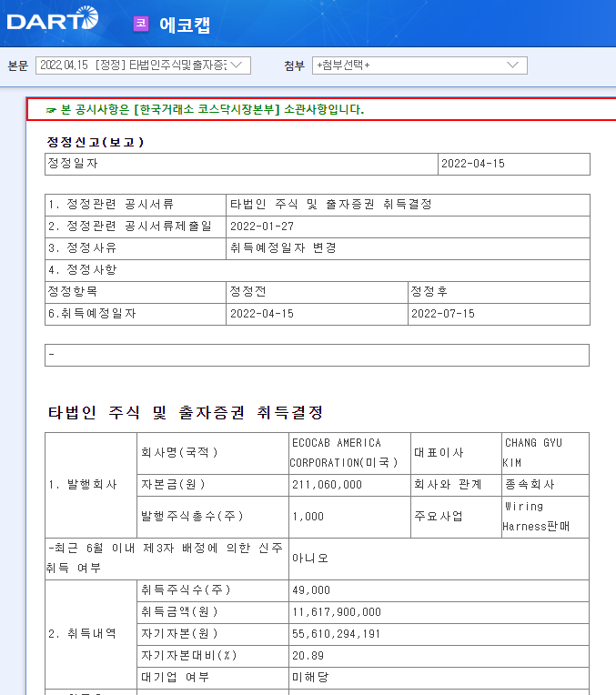Viewport: 616px width, 695px height.
Task: Click the label 발행주식총수(주)
Action: (x=192, y=517)
